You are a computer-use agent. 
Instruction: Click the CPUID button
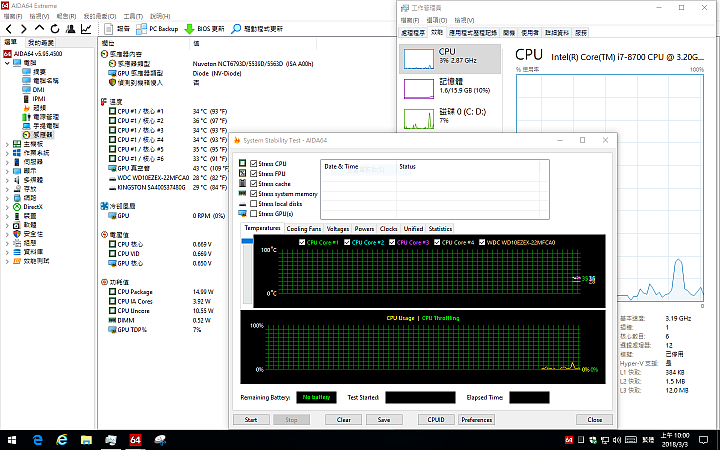(x=436, y=420)
